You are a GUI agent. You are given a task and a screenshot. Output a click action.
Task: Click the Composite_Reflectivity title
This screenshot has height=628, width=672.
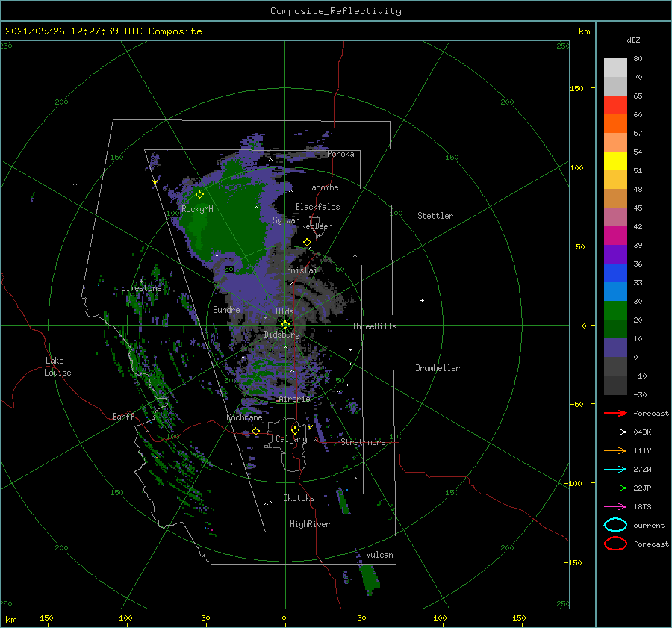[x=336, y=11]
